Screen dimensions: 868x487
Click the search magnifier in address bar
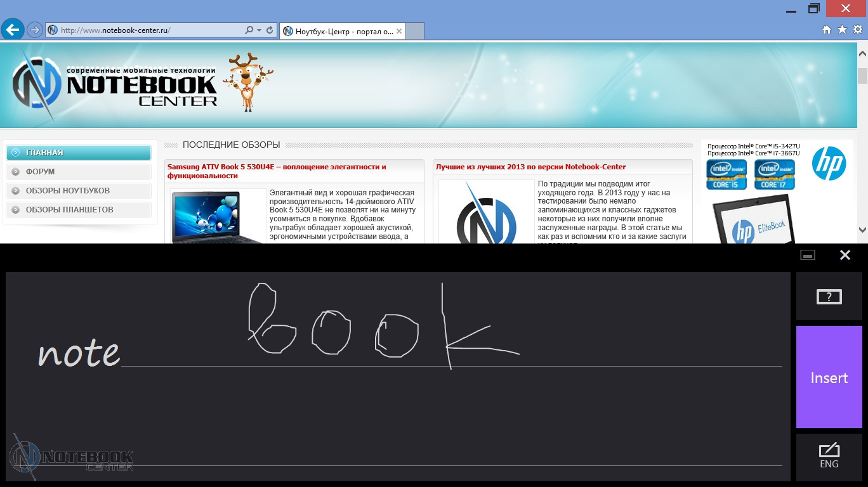click(249, 30)
